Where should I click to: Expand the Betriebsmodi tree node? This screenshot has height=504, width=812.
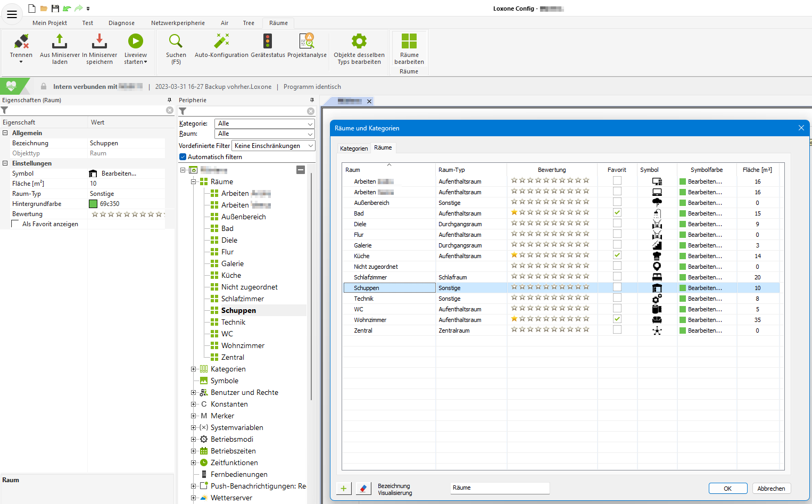point(194,439)
